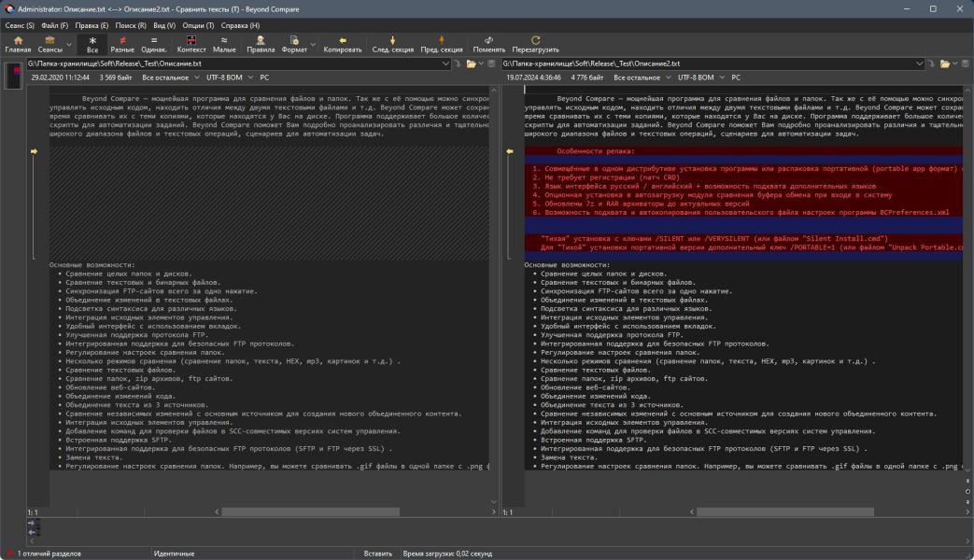
Task: Click the Особенности репака heading line
Action: [596, 151]
